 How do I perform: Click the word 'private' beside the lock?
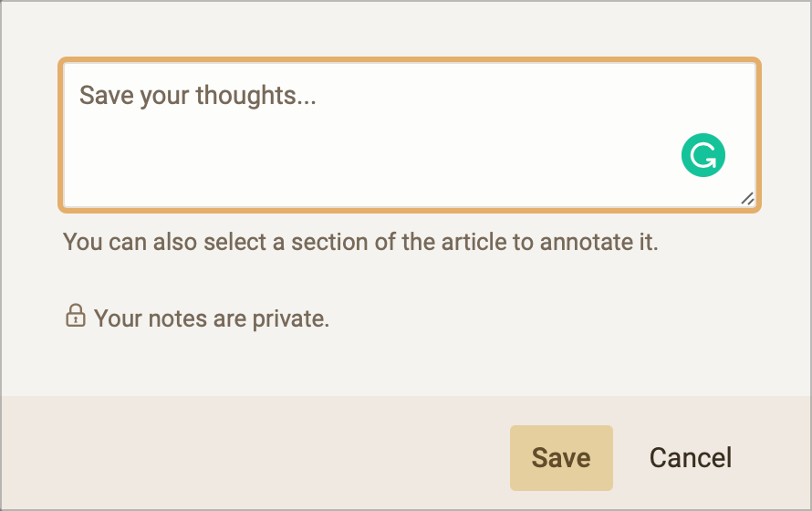coord(289,319)
